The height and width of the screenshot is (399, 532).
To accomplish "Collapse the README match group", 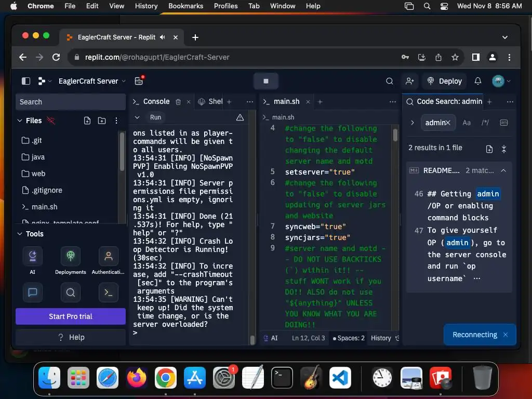I will (503, 170).
